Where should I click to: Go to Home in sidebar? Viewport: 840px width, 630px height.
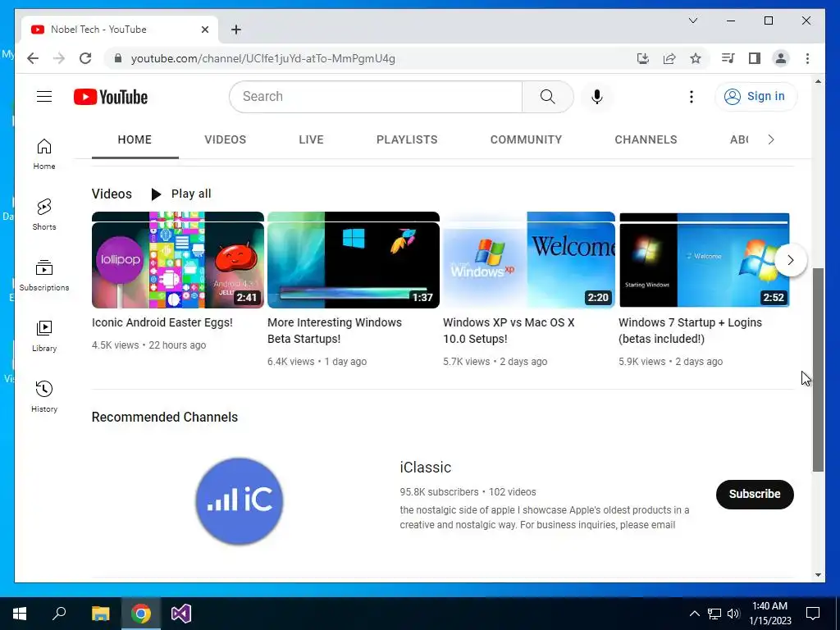tap(44, 154)
